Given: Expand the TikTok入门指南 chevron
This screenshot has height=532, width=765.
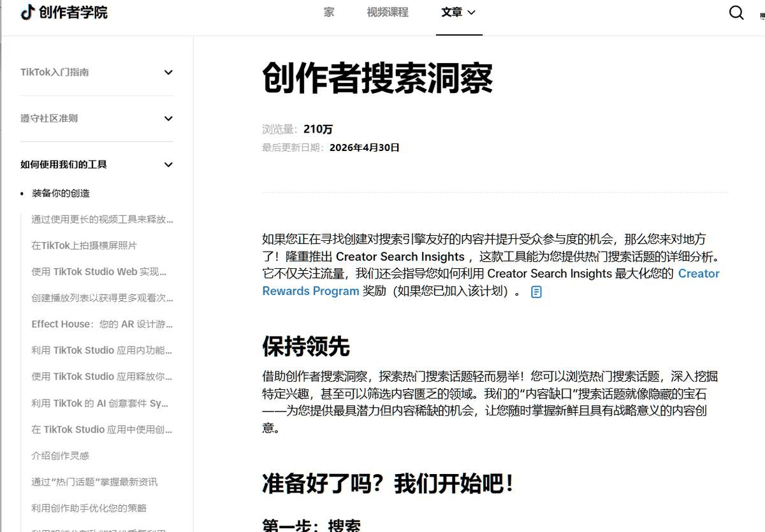Looking at the screenshot, I should [168, 73].
